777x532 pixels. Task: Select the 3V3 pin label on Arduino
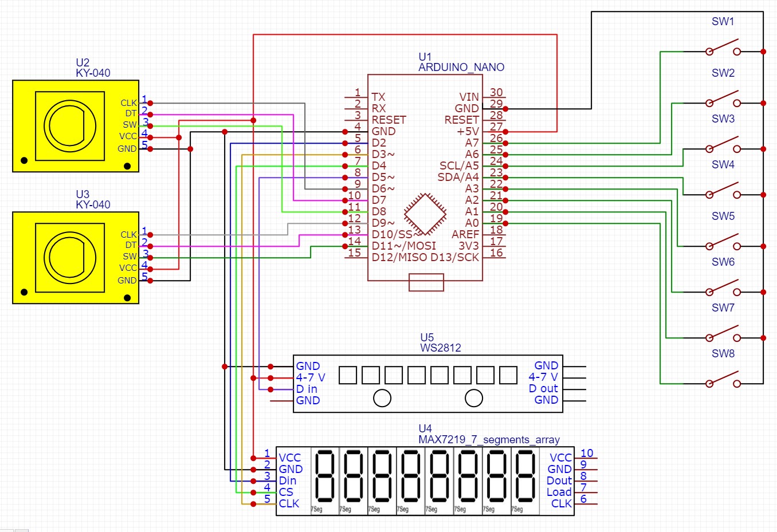469,246
